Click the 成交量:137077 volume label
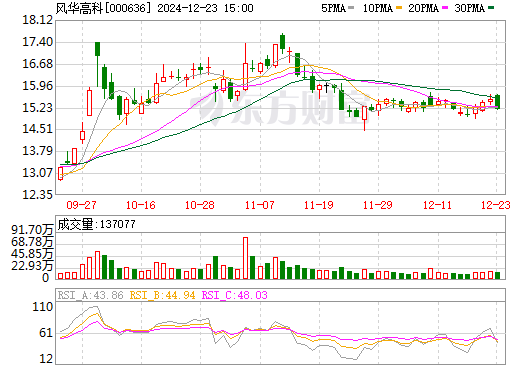Viewport: 520px width, 365px height. coord(96,224)
